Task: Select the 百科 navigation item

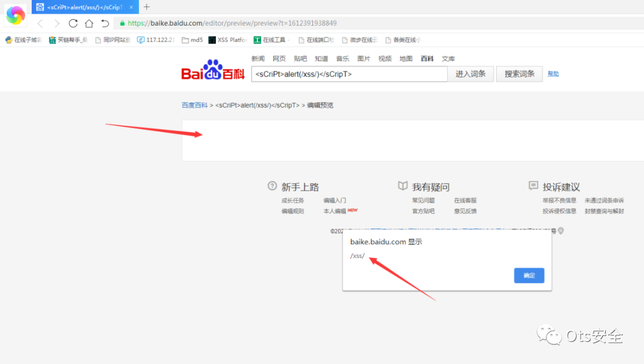Action: (x=427, y=59)
